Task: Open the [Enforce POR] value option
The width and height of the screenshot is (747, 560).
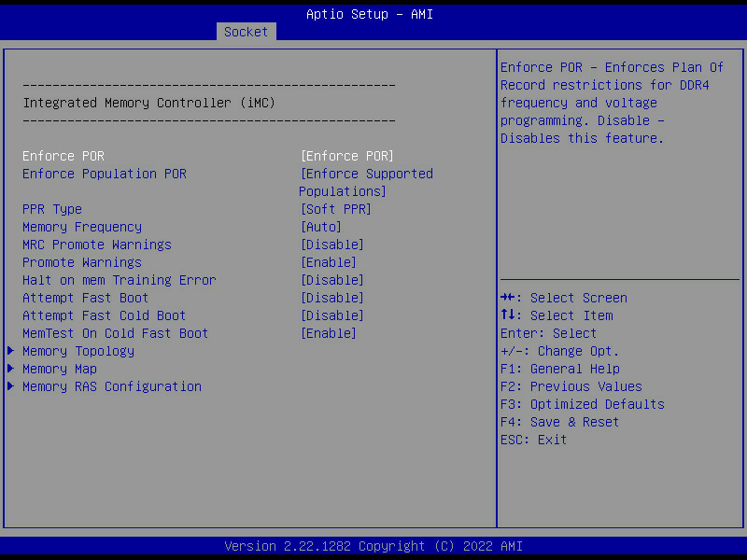Action: pyautogui.click(x=347, y=156)
